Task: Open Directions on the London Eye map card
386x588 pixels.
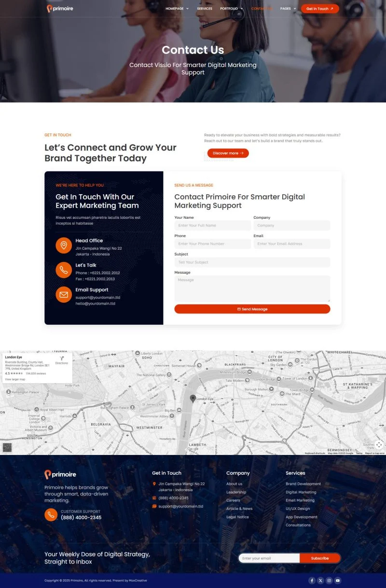Action: pyautogui.click(x=62, y=360)
